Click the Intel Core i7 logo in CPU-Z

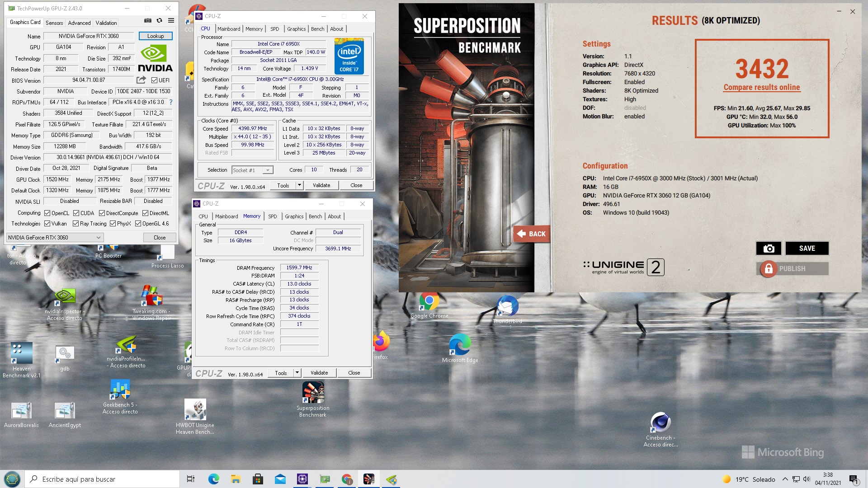349,56
